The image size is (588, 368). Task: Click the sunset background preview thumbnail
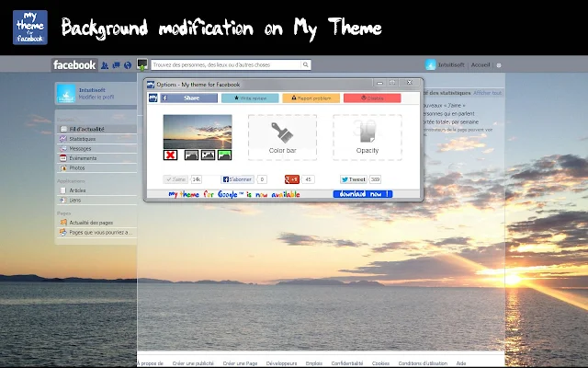click(198, 132)
